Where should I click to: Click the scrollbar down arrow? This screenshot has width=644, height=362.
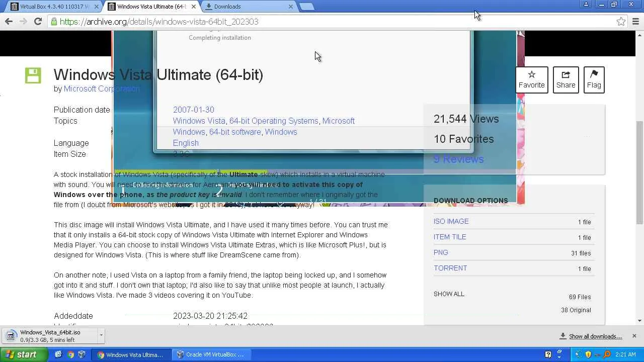[639, 320]
